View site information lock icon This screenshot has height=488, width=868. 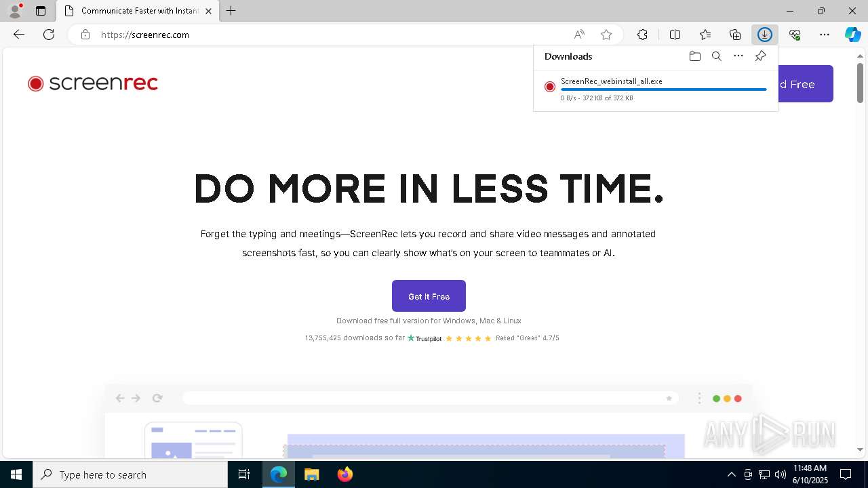coord(85,35)
